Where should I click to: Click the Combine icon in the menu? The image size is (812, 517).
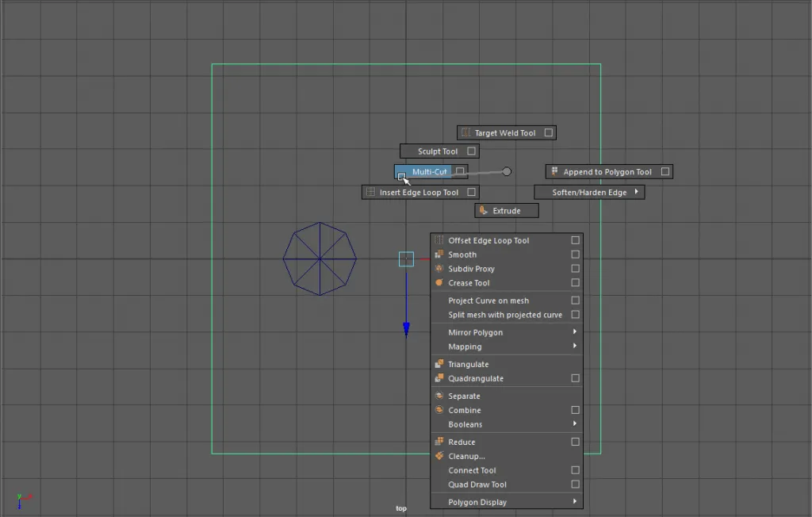439,410
